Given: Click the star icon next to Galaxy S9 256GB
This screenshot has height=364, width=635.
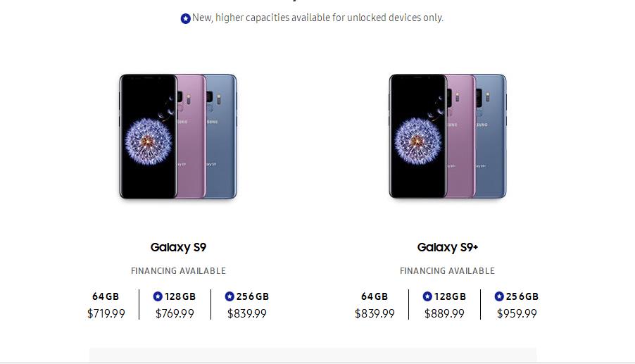Looking at the screenshot, I should (x=230, y=296).
